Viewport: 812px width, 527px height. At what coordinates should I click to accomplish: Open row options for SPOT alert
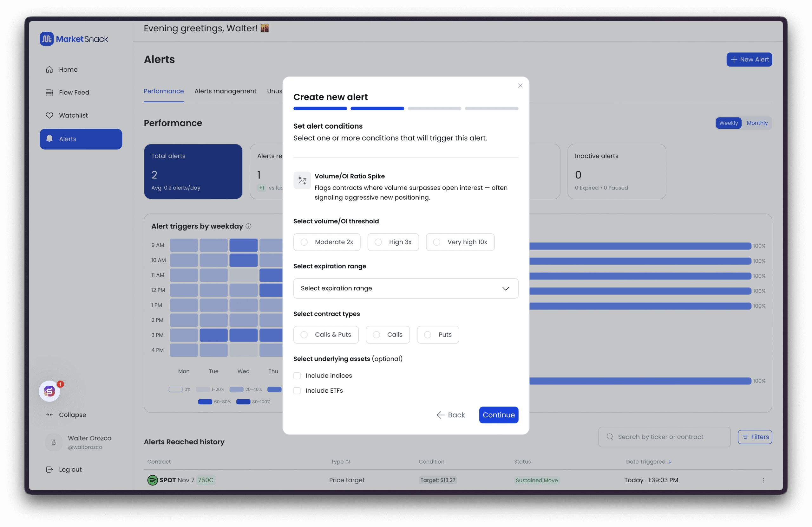[x=763, y=480]
